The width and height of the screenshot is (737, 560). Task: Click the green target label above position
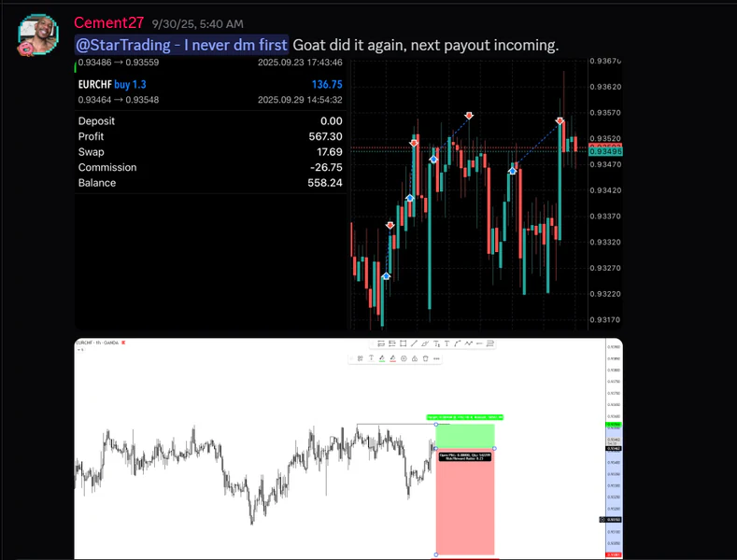[x=465, y=417]
